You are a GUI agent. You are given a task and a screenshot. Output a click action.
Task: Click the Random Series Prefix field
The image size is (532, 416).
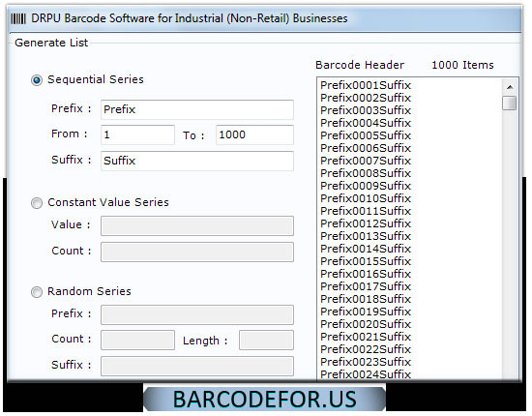pyautogui.click(x=197, y=314)
